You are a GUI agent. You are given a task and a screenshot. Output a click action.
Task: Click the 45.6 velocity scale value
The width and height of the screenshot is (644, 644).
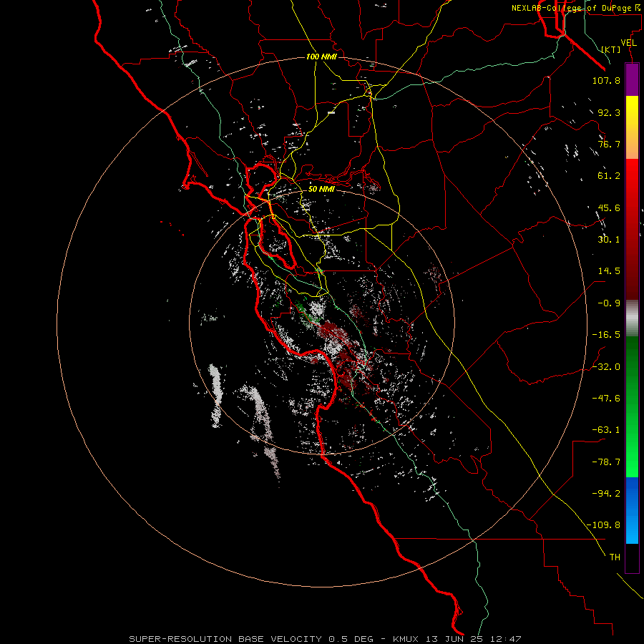tap(609, 208)
